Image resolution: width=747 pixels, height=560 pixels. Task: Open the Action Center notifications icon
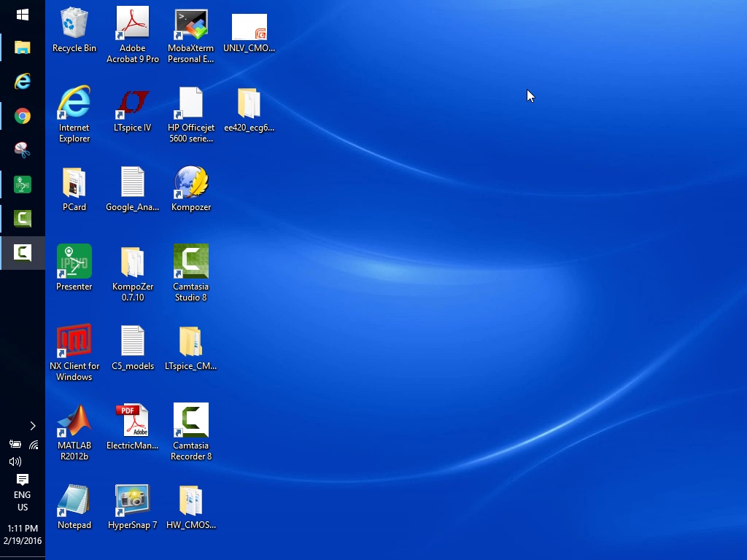pos(23,479)
